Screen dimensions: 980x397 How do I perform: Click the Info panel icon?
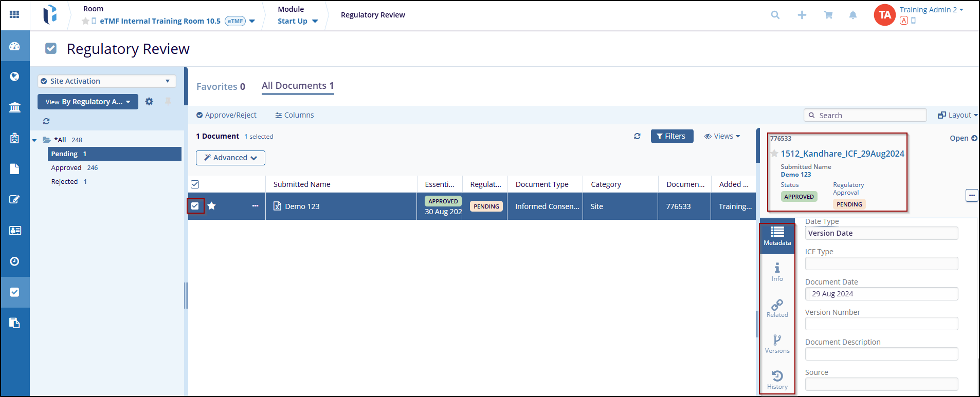click(777, 271)
